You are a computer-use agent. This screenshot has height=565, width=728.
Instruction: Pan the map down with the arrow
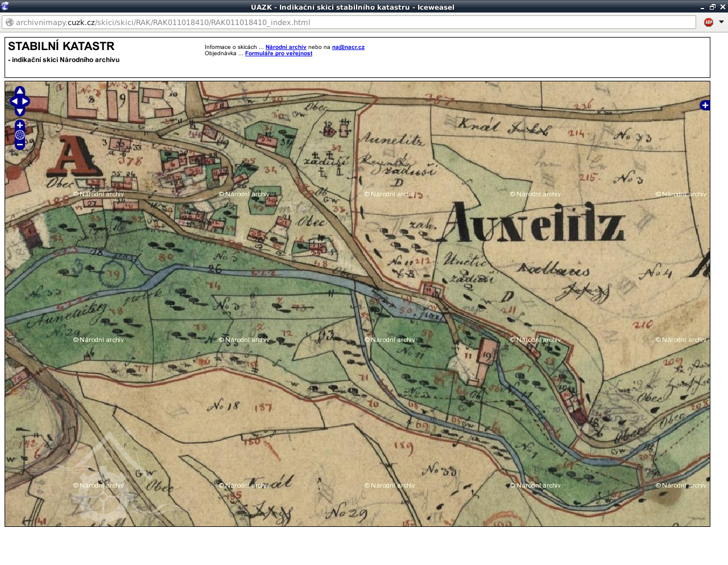[20, 112]
